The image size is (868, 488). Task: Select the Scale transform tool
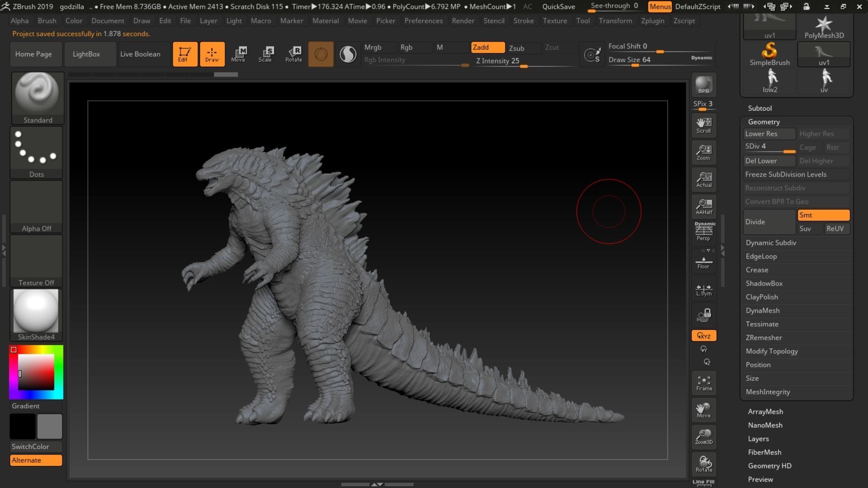tap(265, 54)
